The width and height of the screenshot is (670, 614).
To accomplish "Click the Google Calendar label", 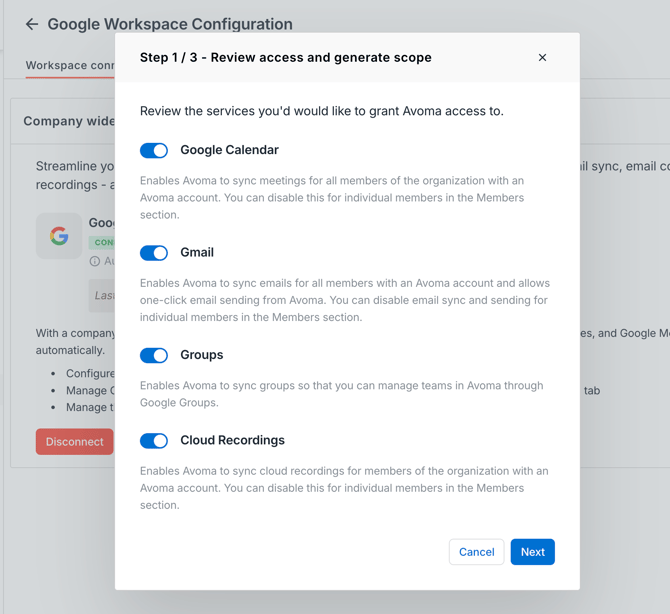I will coord(229,150).
